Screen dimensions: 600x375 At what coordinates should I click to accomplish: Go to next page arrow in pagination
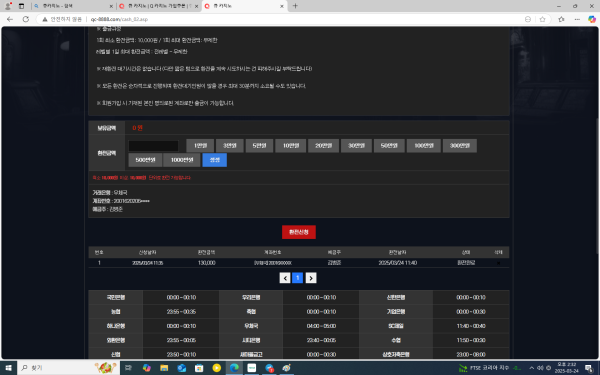[x=311, y=278]
